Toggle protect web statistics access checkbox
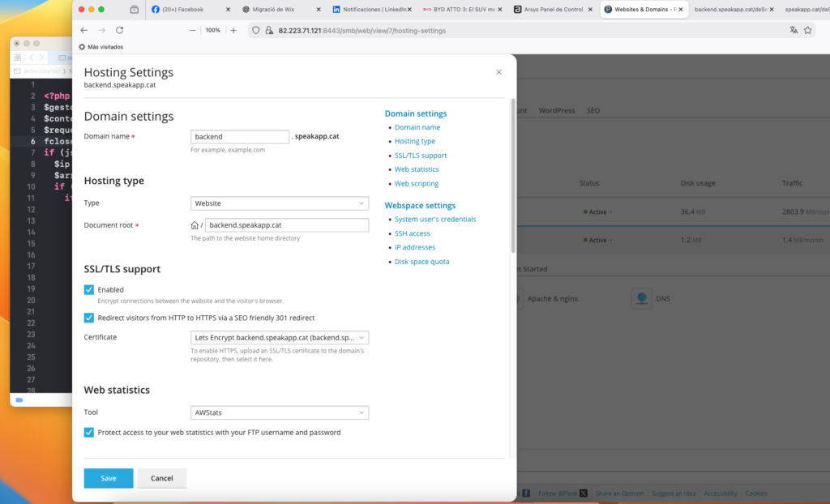Screen dimensions: 830x504 tap(89, 433)
